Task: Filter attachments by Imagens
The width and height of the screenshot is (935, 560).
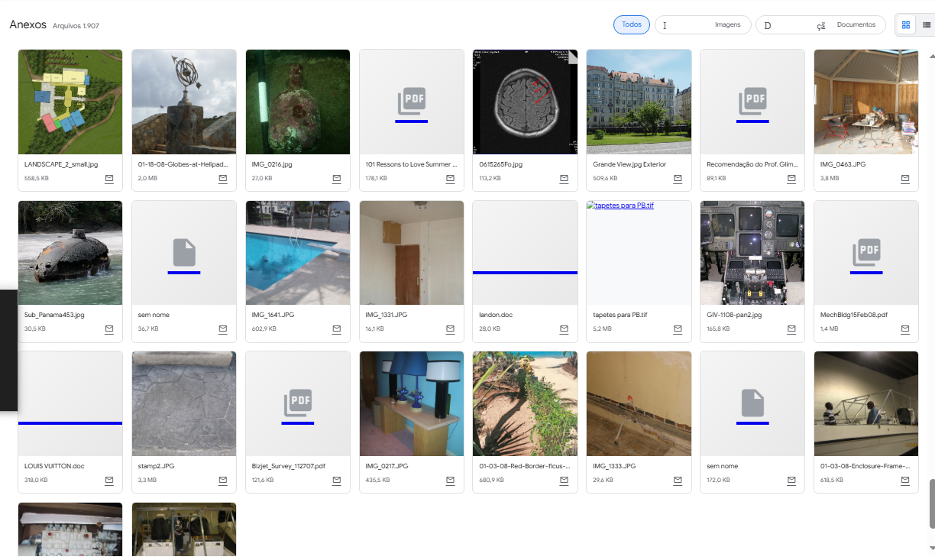Action: coord(703,25)
